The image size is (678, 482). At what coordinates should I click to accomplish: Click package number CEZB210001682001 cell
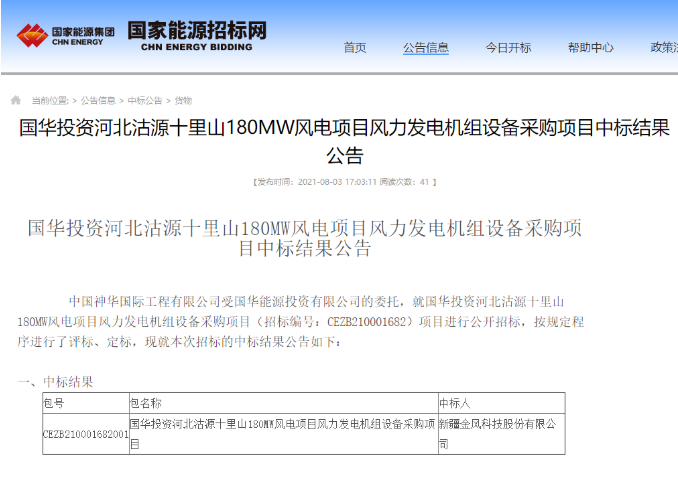tap(86, 434)
